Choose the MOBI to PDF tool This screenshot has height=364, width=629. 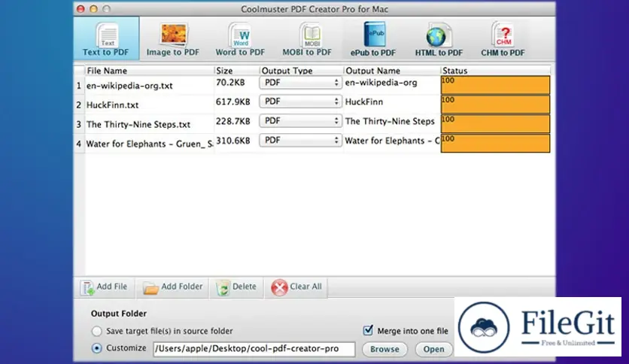(x=307, y=39)
